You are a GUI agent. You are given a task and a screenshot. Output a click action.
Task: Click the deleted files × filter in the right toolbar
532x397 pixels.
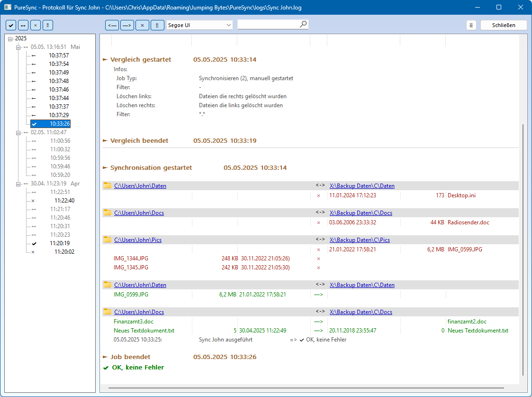coord(142,25)
